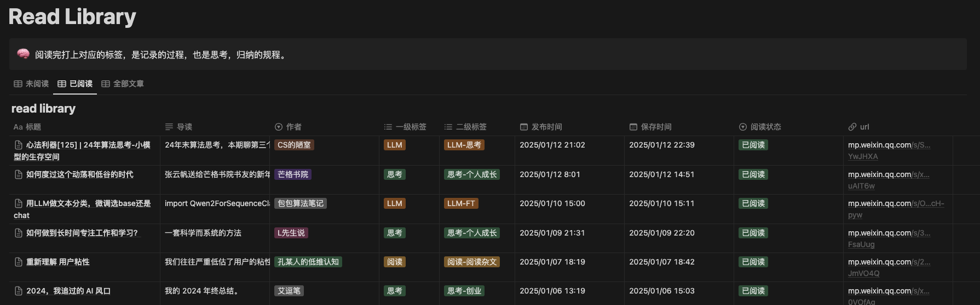Click page icon beside 如何做到长时间专注工作和学习
Screen dimensions: 980x305
click(x=19, y=233)
